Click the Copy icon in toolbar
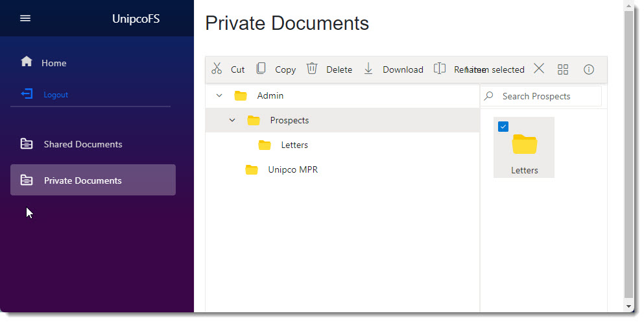 coord(261,69)
